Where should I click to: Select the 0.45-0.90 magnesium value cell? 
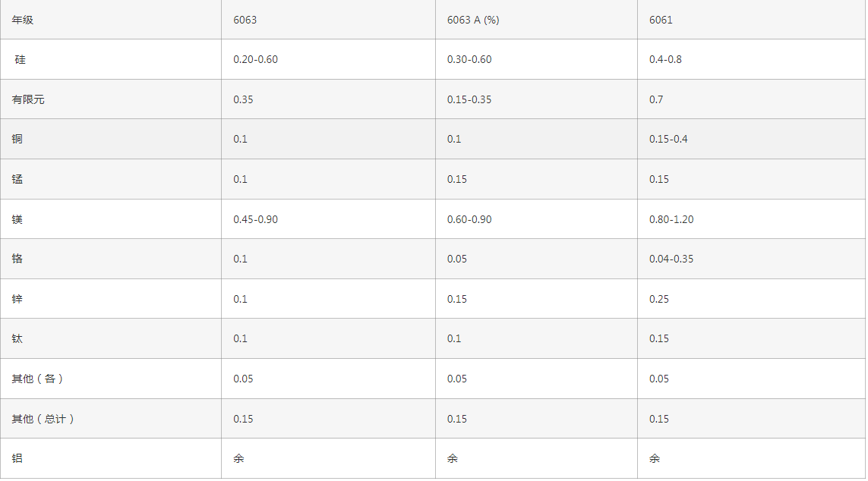(256, 219)
